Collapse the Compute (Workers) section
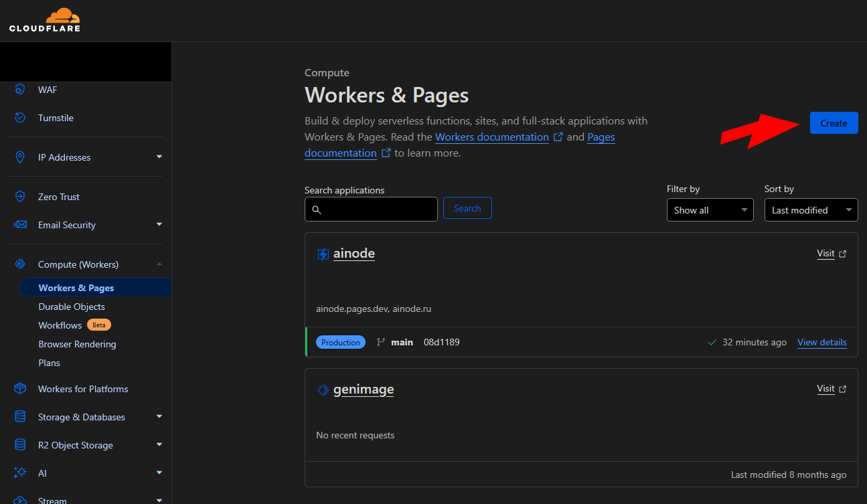 (159, 264)
